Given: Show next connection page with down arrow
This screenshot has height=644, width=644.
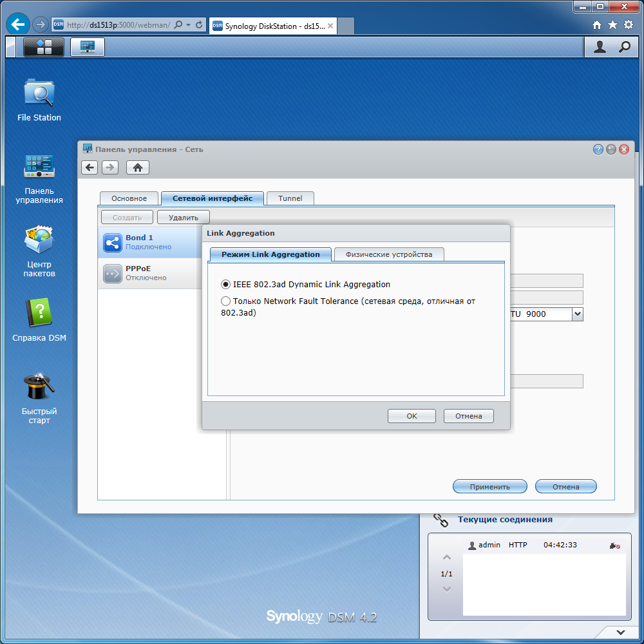Looking at the screenshot, I should 447,589.
